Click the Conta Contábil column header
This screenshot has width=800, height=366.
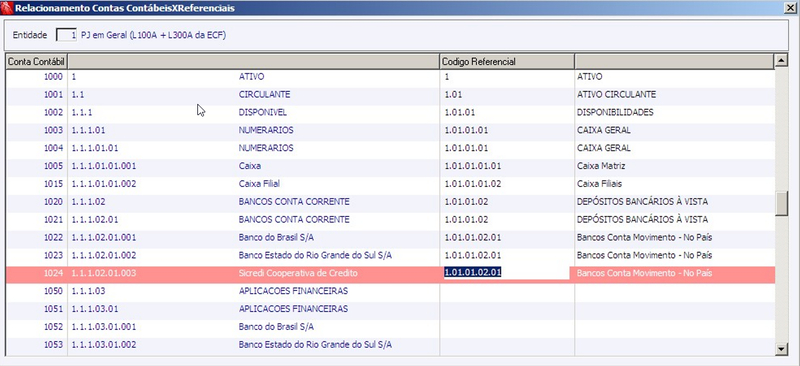point(36,62)
